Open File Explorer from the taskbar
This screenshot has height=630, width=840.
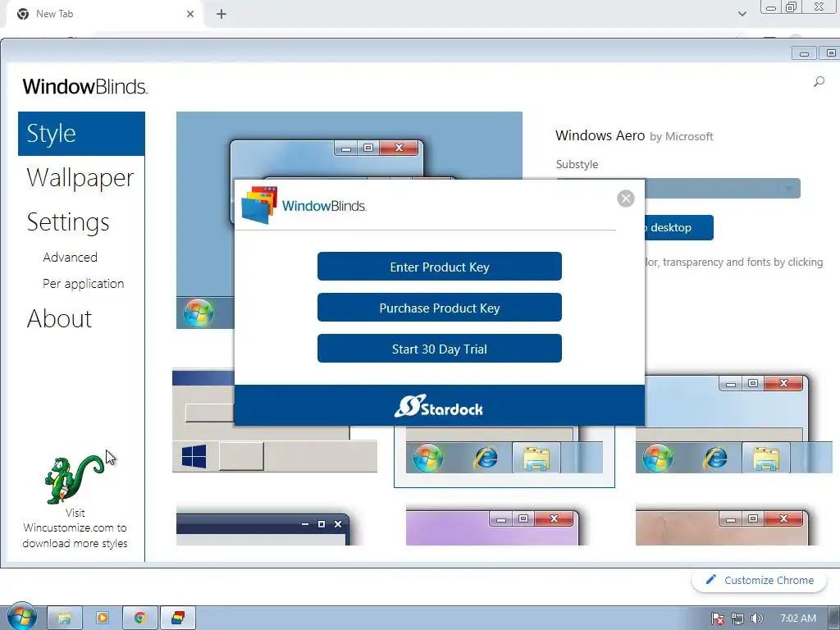coord(65,618)
